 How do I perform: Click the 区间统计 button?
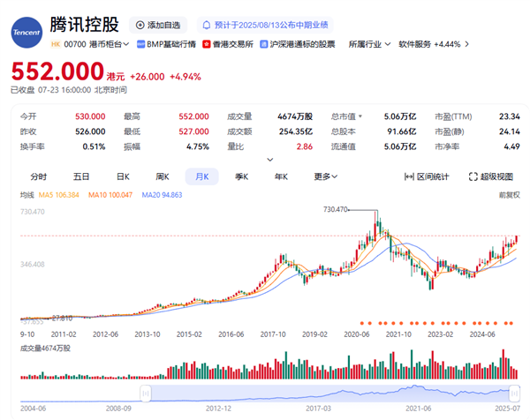click(427, 176)
